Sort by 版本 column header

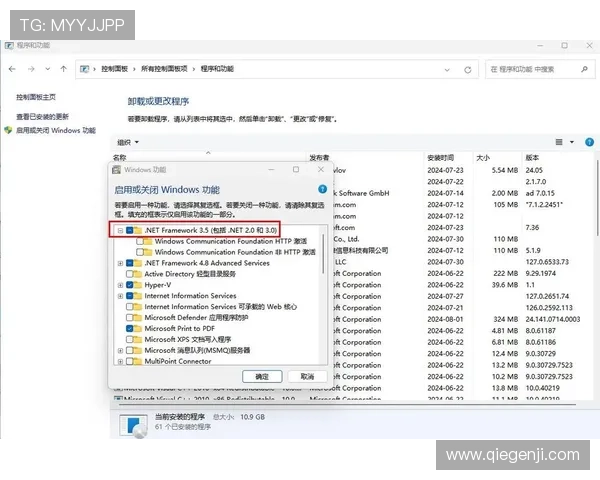click(x=532, y=157)
